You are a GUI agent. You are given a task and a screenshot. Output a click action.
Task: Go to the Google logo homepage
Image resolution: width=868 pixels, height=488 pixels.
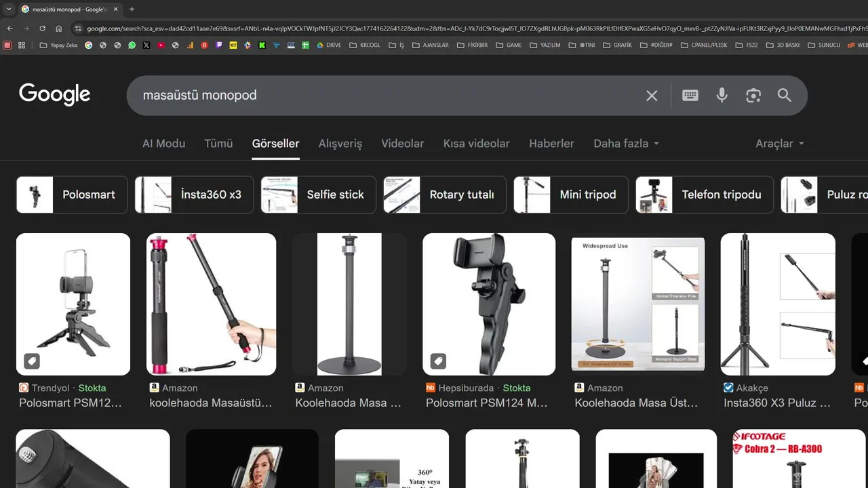[x=55, y=95]
